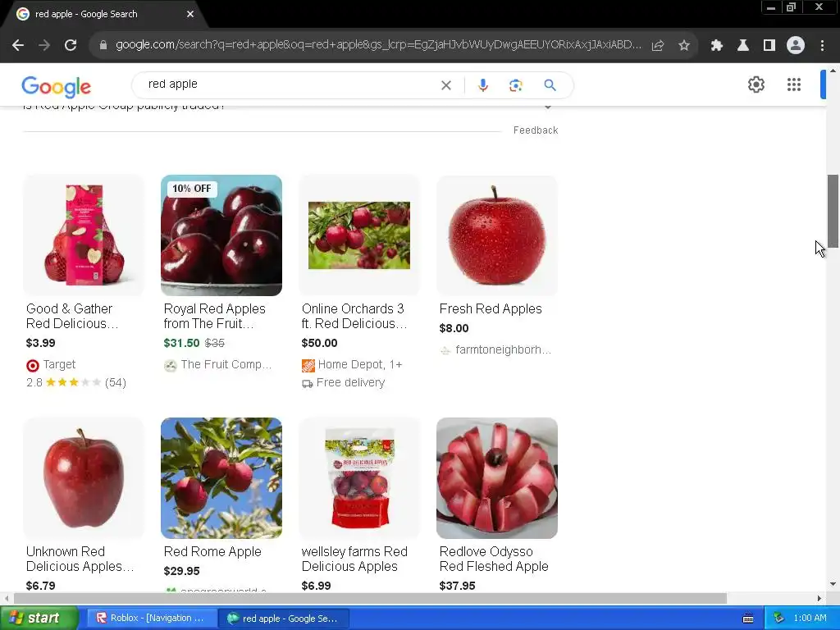
Task: Search by image with Google Lens
Action: [515, 85]
